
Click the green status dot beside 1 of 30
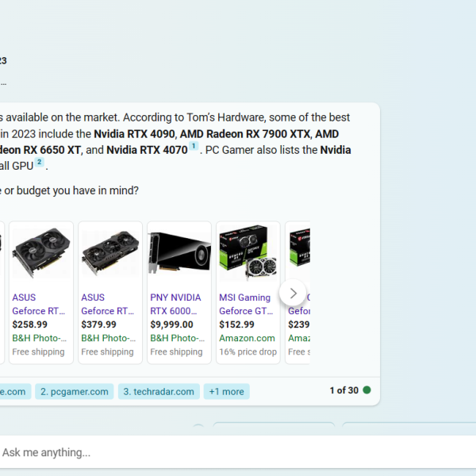click(x=367, y=390)
